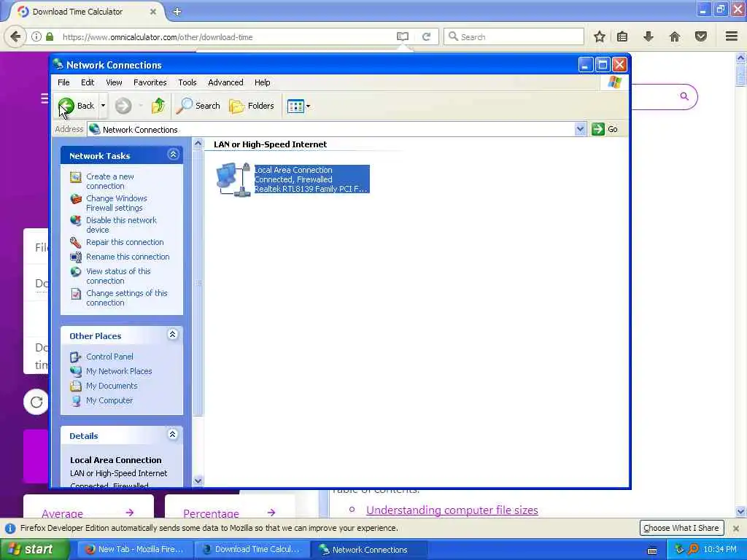The image size is (747, 560).
Task: Click the Change settings checklist icon
Action: 76,294
